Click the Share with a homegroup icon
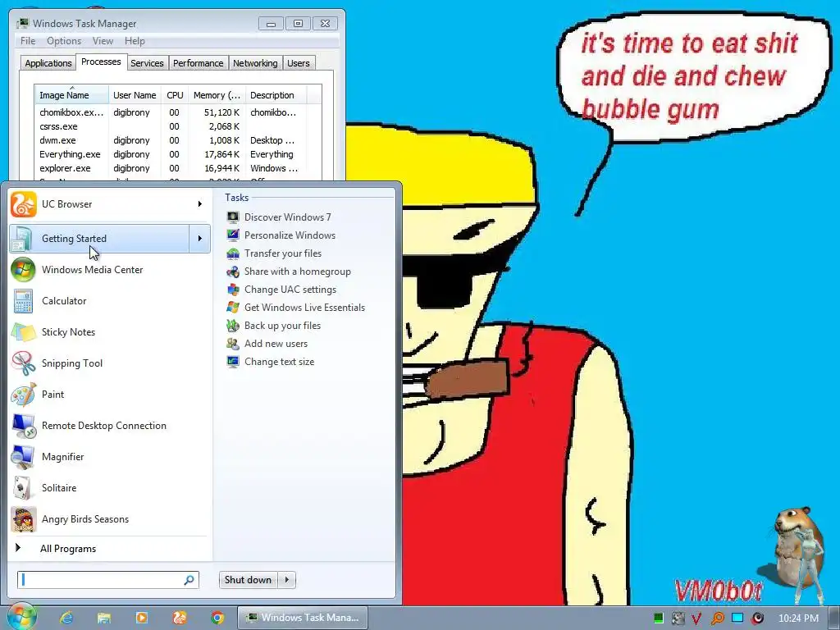Image resolution: width=840 pixels, height=630 pixels. pos(232,272)
